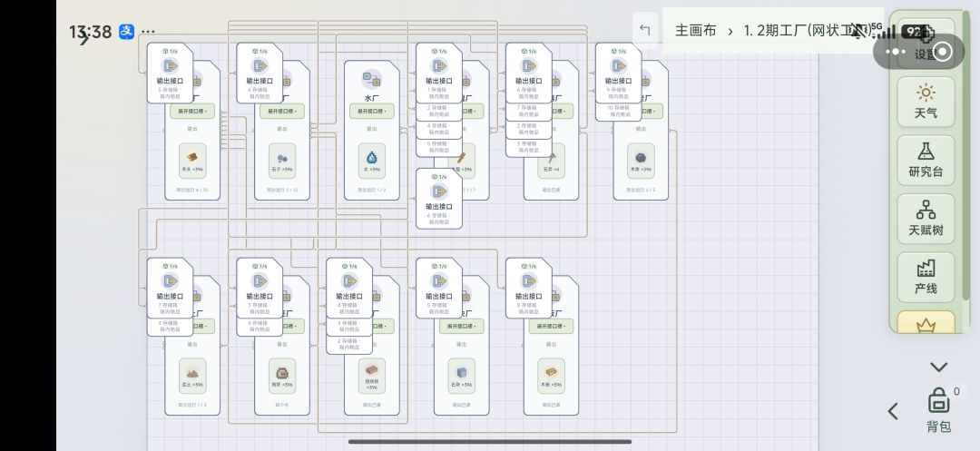Select the water droplet output item
Viewport: 980px width, 451px height.
[x=371, y=161]
